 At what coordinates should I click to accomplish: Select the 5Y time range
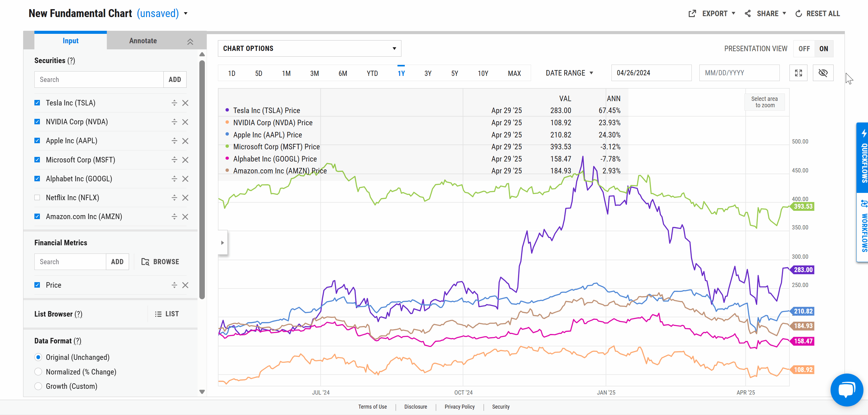[x=455, y=73]
